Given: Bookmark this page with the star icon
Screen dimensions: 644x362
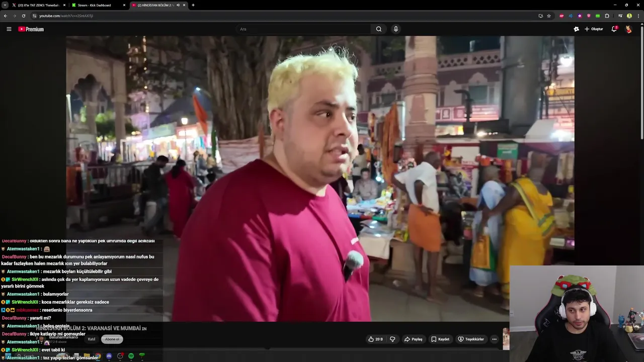Looking at the screenshot, I should click(x=549, y=16).
